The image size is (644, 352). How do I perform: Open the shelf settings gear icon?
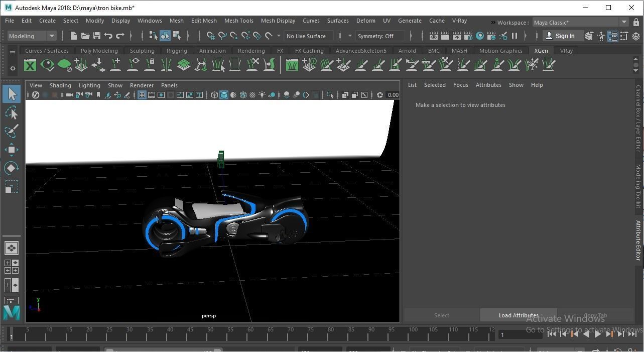point(13,68)
